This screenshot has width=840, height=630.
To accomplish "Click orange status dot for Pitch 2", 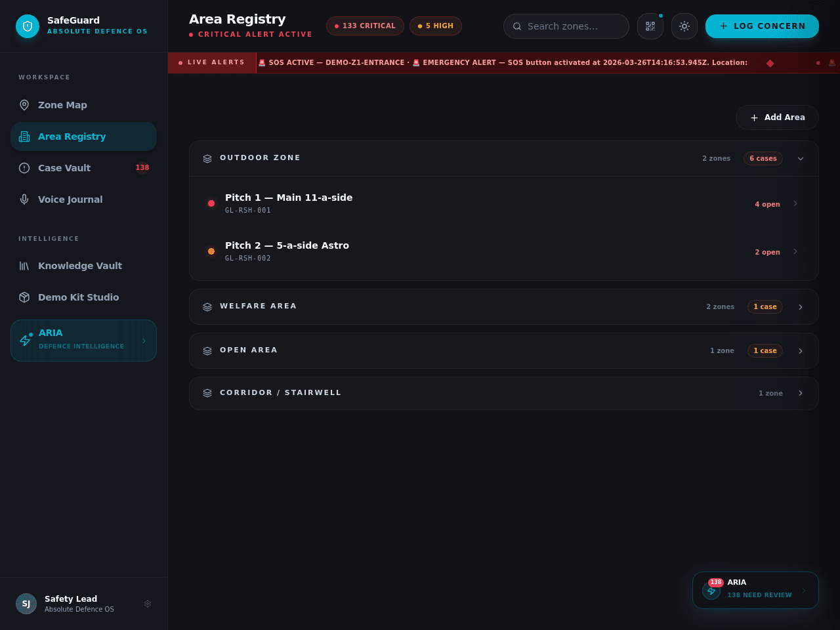I will point(211,251).
